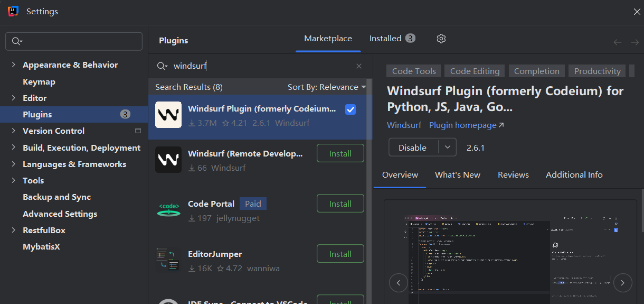
Task: Click the Windsurf Remote Development logo icon
Action: coord(168,160)
